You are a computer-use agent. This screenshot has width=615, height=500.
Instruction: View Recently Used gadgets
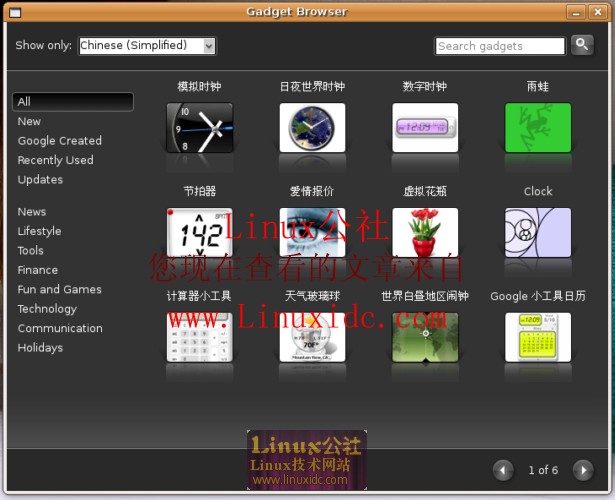[55, 160]
